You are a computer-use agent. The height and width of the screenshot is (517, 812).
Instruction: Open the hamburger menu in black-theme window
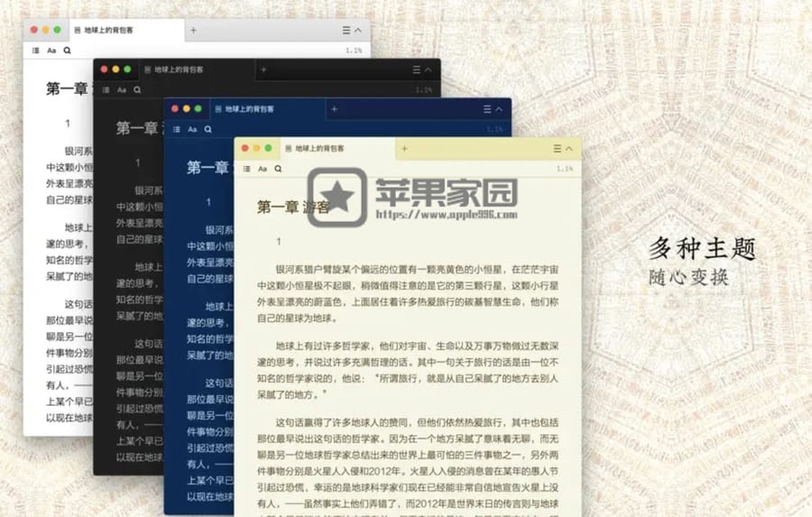pos(416,70)
